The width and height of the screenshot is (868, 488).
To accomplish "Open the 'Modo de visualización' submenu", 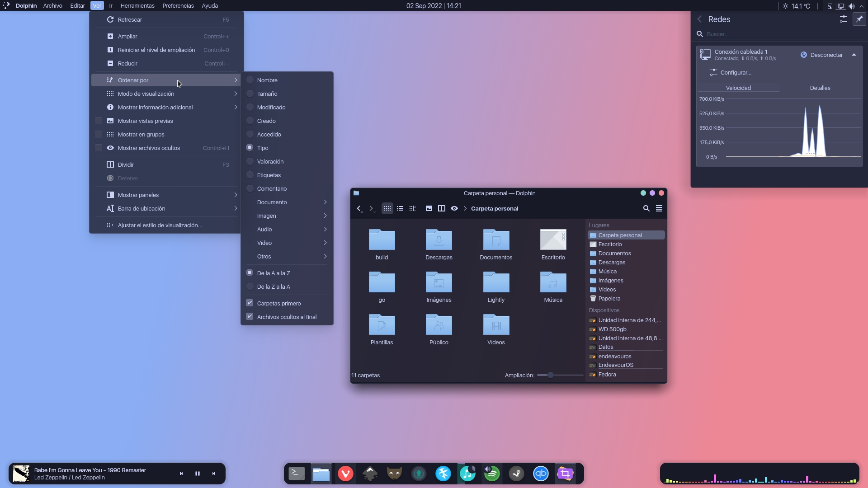I will coord(146,94).
